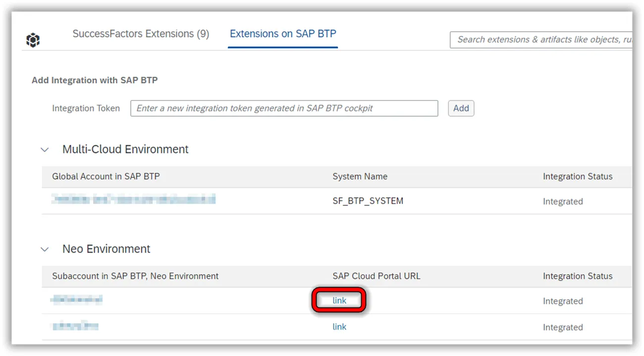The width and height of the screenshot is (644, 356).
Task: Open the SAP Cloud Portal link in second Neo row
Action: (x=339, y=327)
